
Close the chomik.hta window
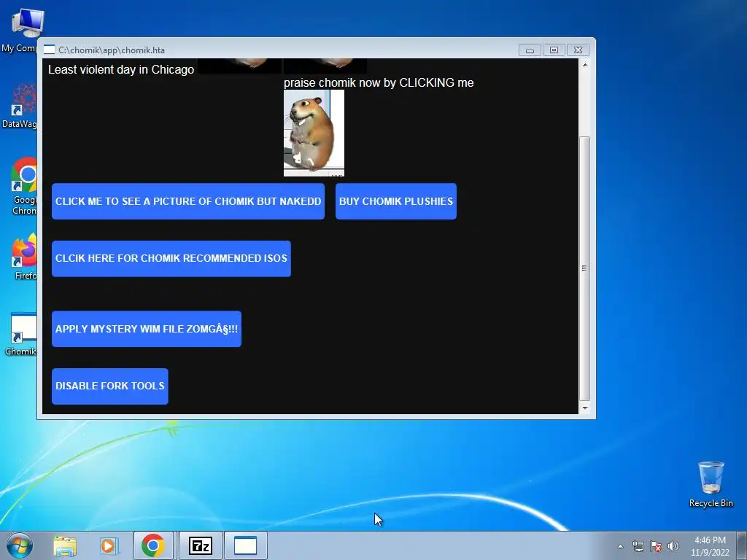(578, 50)
